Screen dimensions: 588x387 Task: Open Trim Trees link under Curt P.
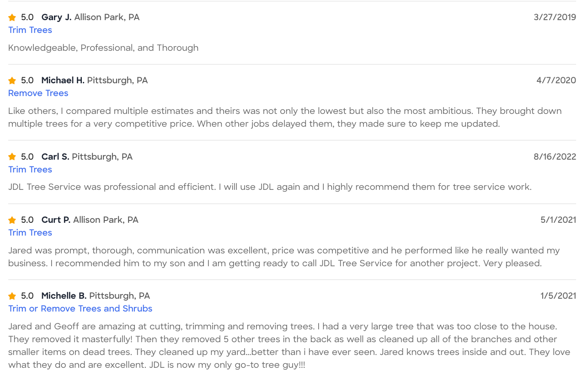(30, 233)
